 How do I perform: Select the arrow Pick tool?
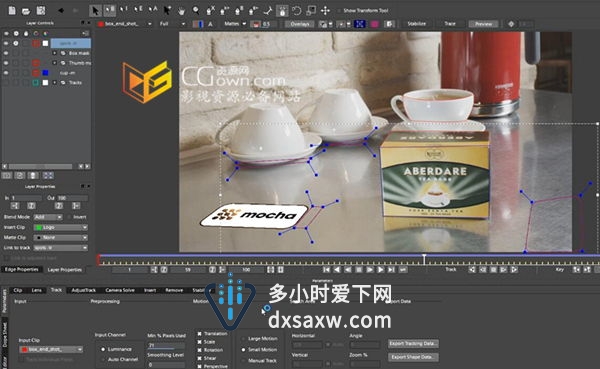tap(95, 10)
